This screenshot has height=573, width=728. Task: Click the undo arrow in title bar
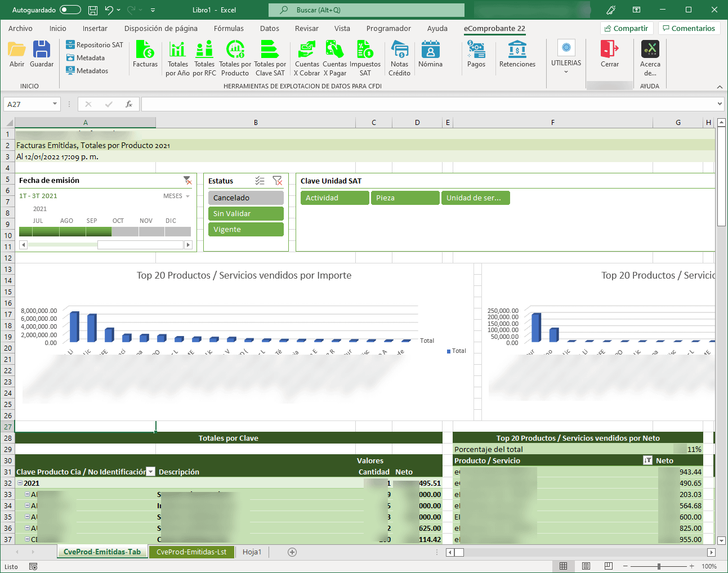[109, 10]
